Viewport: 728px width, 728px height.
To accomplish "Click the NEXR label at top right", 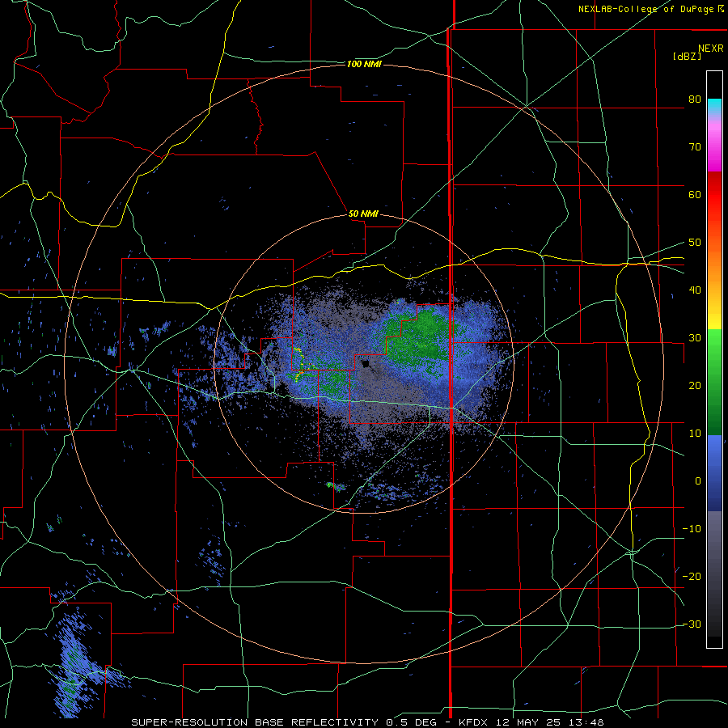I will point(710,49).
